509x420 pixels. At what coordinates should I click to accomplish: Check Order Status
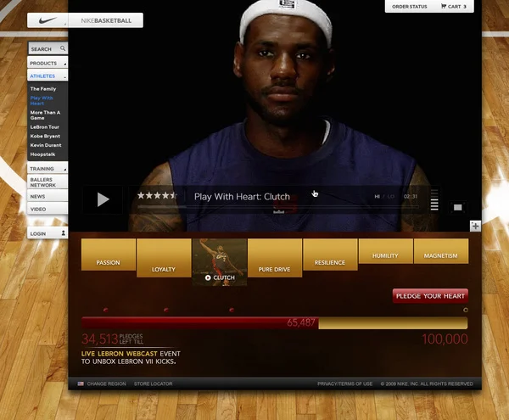click(410, 7)
